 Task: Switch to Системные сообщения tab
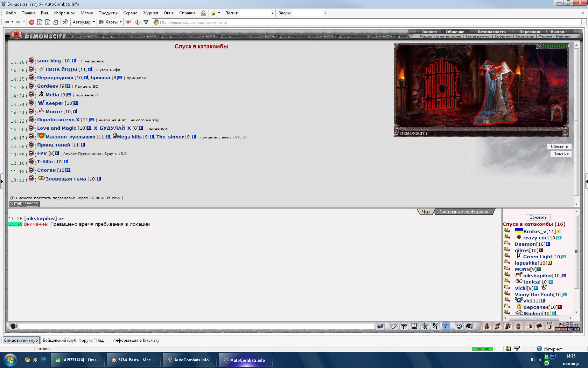464,212
